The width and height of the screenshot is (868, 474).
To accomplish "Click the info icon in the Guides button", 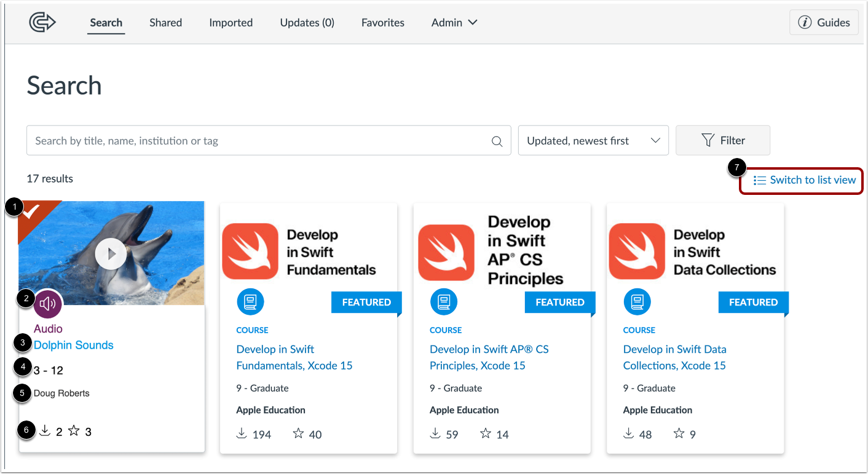I will 805,22.
